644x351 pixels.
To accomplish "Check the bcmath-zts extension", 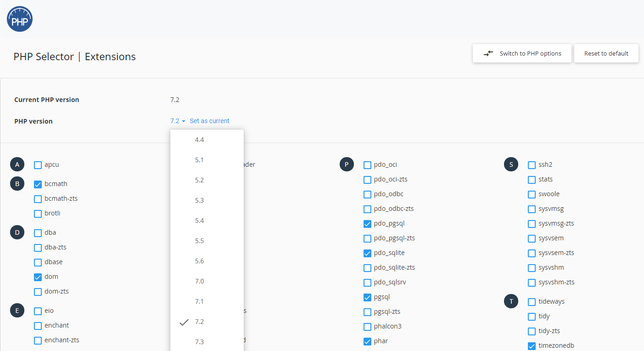I will tap(38, 199).
